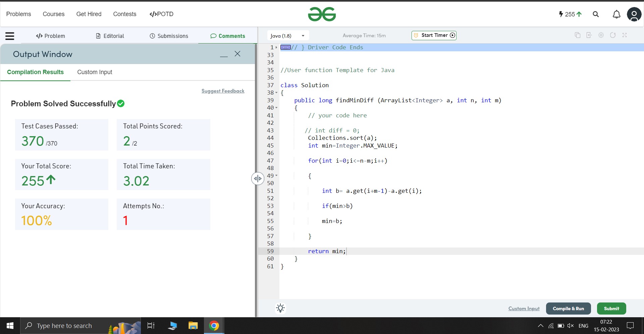
Task: Click the panel splitter handle
Action: point(257,178)
